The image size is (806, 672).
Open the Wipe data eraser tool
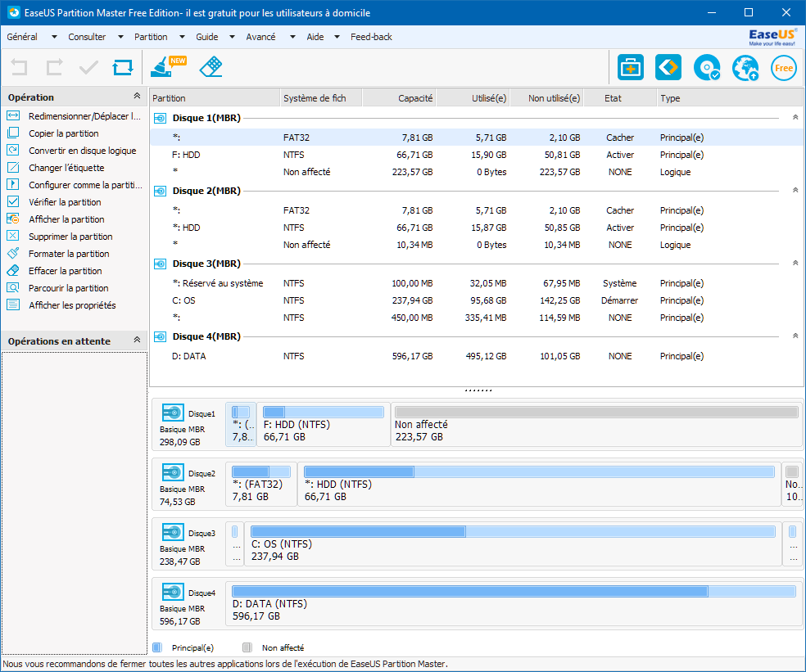(x=211, y=67)
